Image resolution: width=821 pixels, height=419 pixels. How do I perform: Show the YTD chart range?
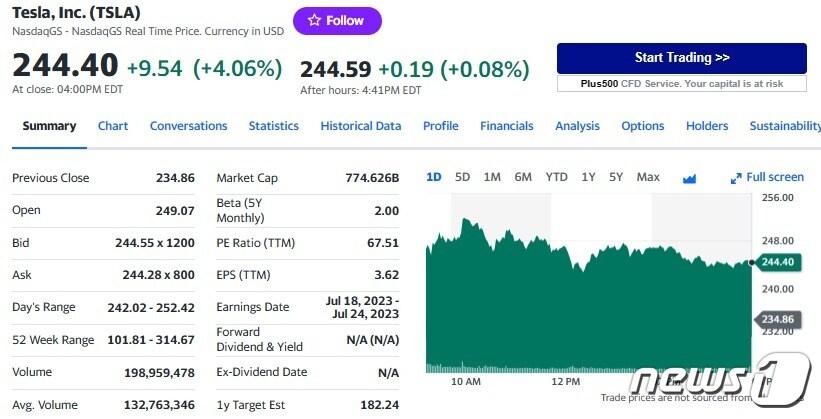[556, 177]
